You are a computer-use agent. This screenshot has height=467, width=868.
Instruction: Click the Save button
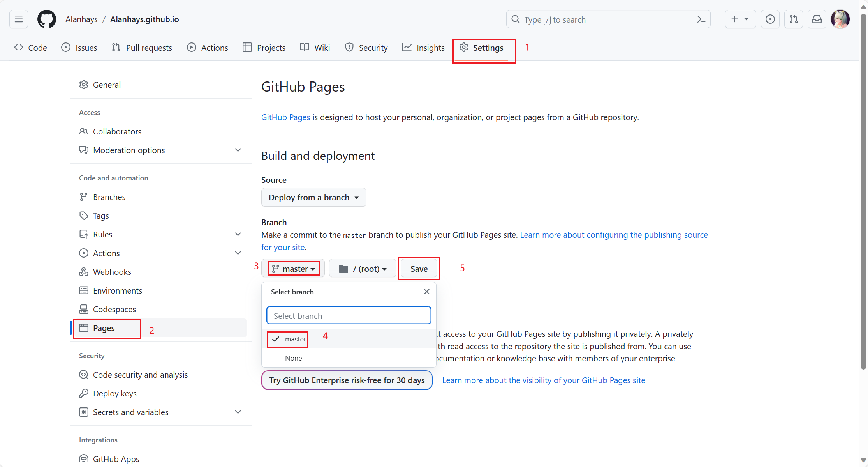click(419, 269)
